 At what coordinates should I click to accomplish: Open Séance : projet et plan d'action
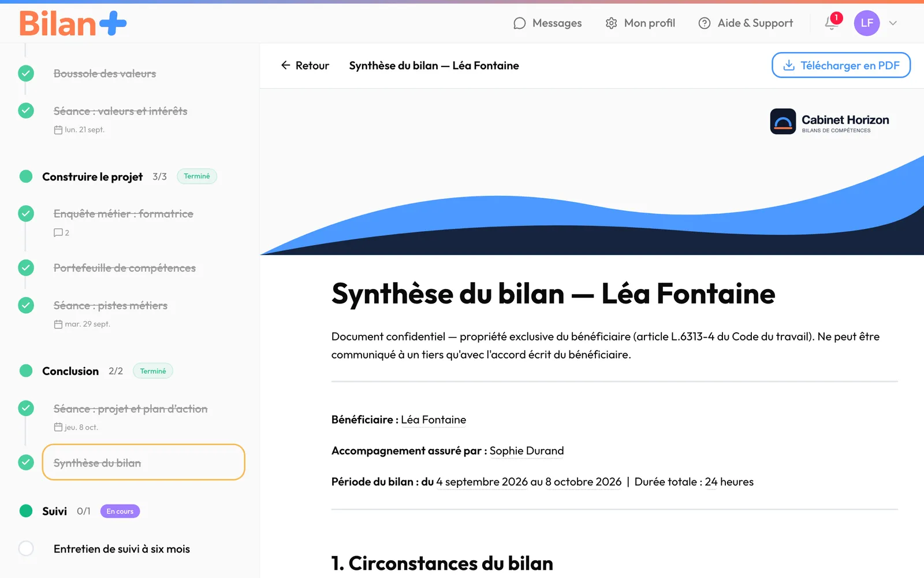pyautogui.click(x=131, y=409)
